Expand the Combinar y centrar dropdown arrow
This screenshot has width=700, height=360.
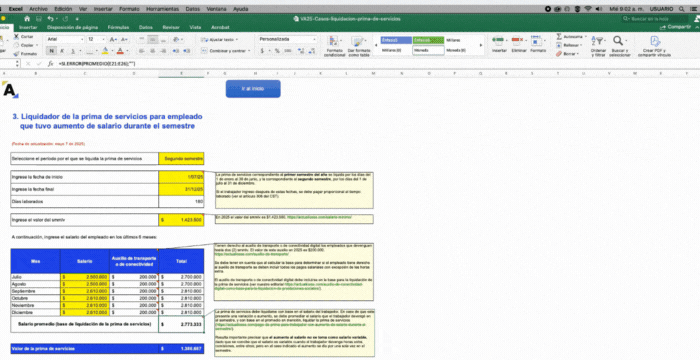tap(249, 51)
